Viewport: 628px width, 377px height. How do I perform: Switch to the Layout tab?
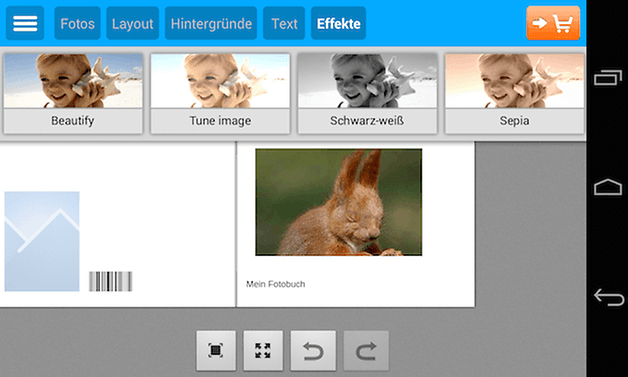pos(133,23)
